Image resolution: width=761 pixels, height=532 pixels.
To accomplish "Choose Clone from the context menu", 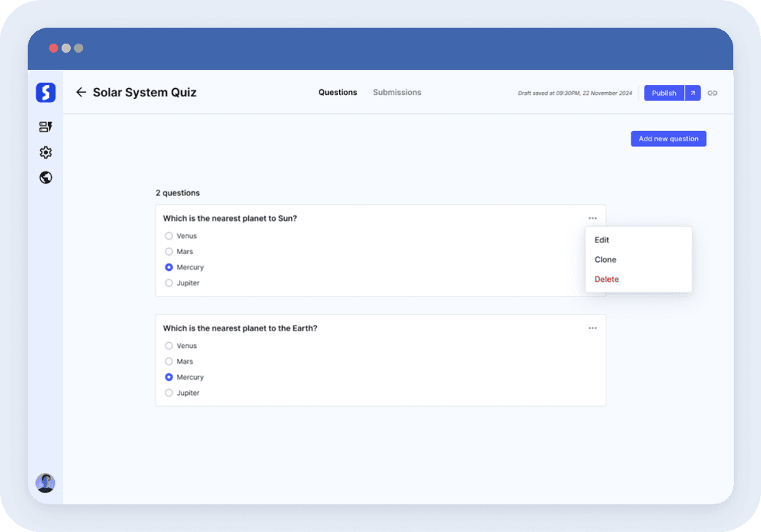I will (605, 260).
